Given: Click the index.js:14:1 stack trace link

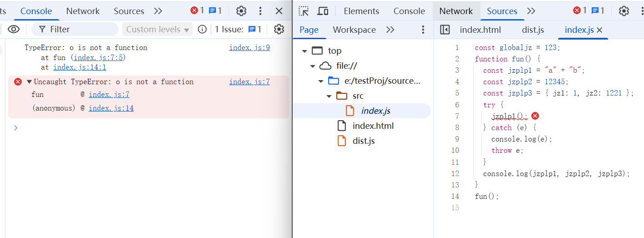Looking at the screenshot, I should click(x=80, y=67).
